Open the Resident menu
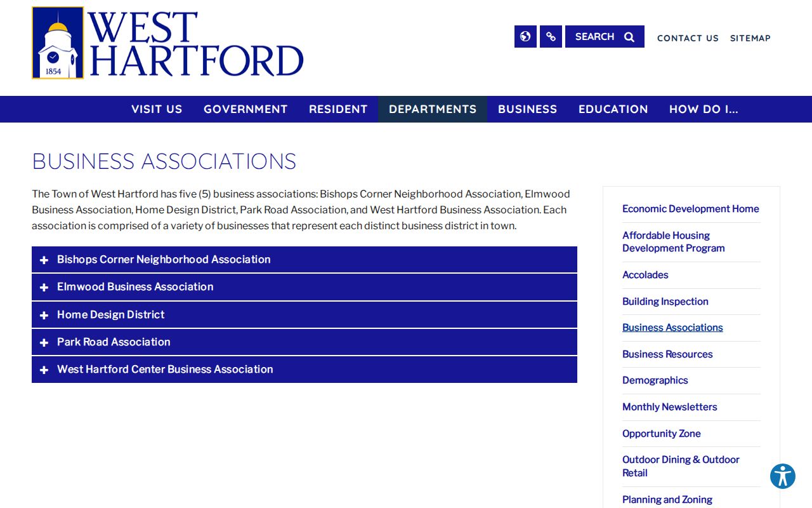 338,109
